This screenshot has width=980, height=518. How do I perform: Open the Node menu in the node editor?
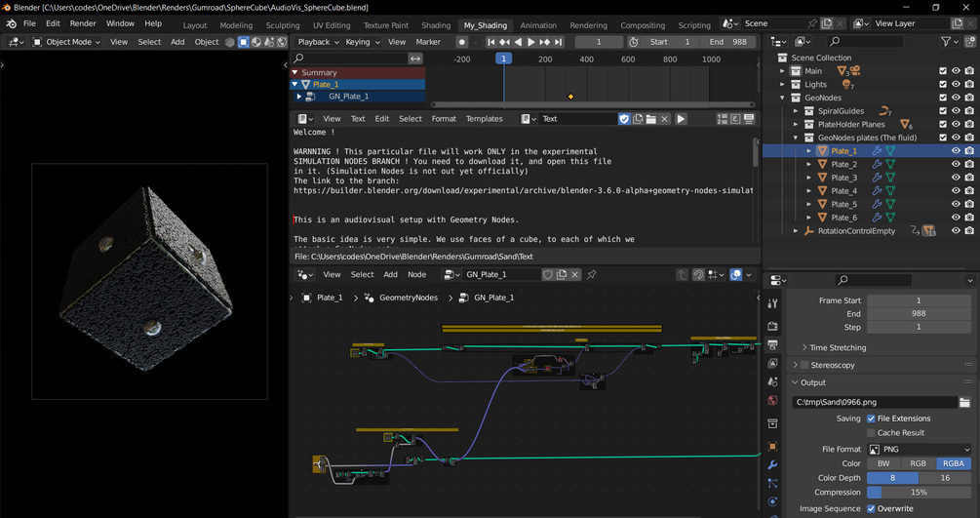(x=417, y=275)
